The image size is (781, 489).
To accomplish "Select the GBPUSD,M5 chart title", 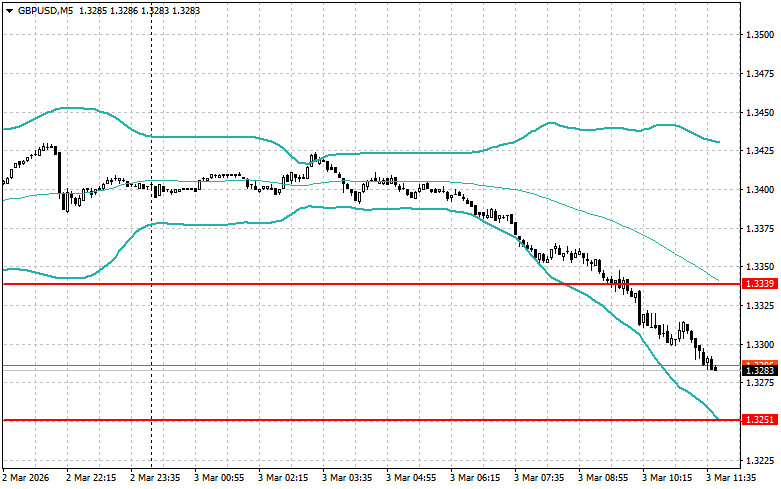I will click(45, 10).
